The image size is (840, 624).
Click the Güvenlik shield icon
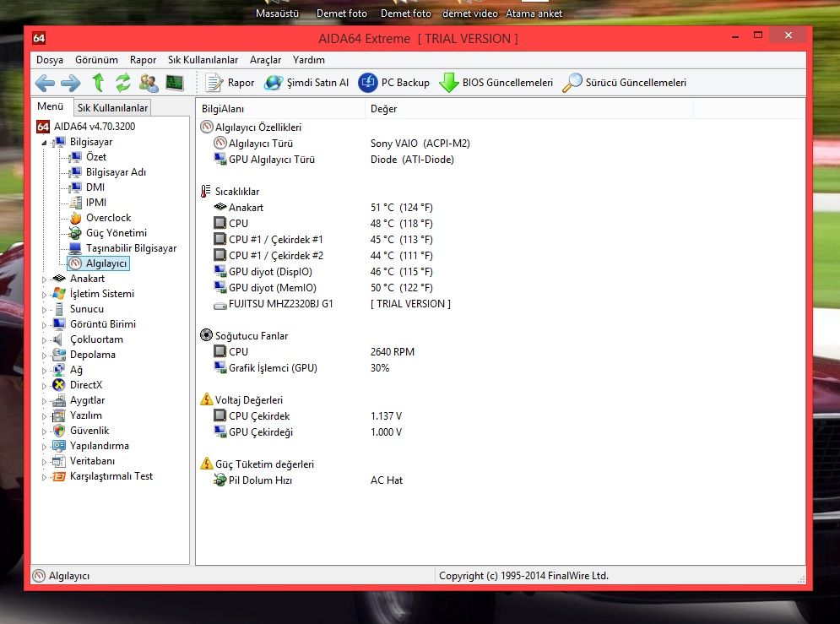click(x=59, y=431)
